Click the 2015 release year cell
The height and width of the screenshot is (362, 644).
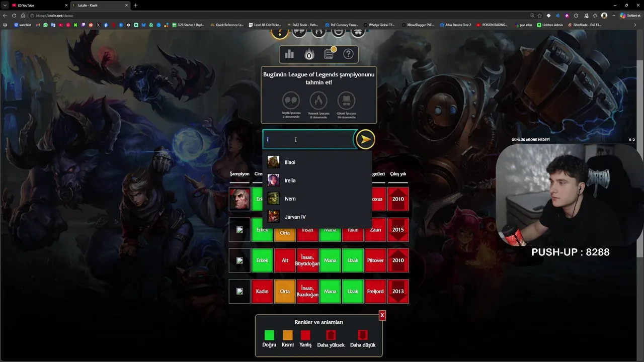tap(398, 230)
